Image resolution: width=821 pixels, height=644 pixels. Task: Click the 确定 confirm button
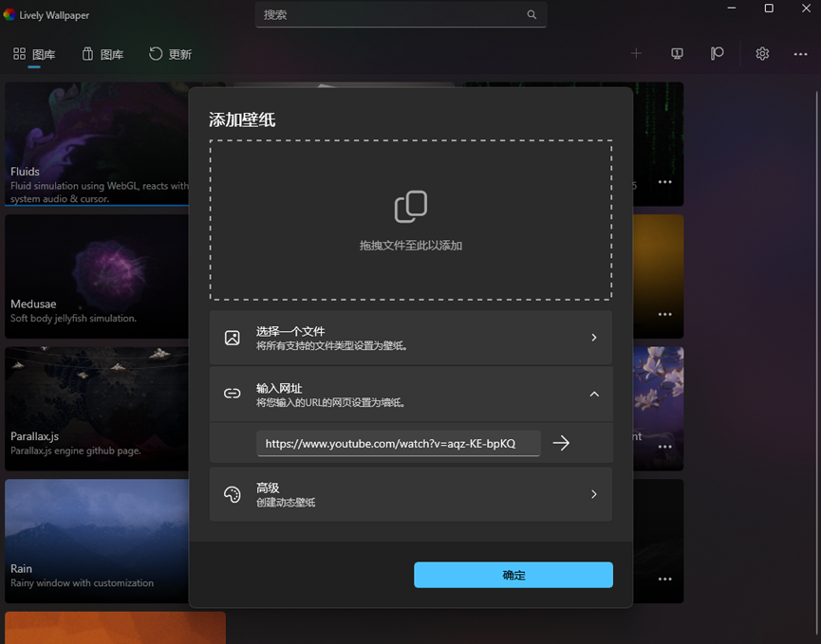(513, 575)
